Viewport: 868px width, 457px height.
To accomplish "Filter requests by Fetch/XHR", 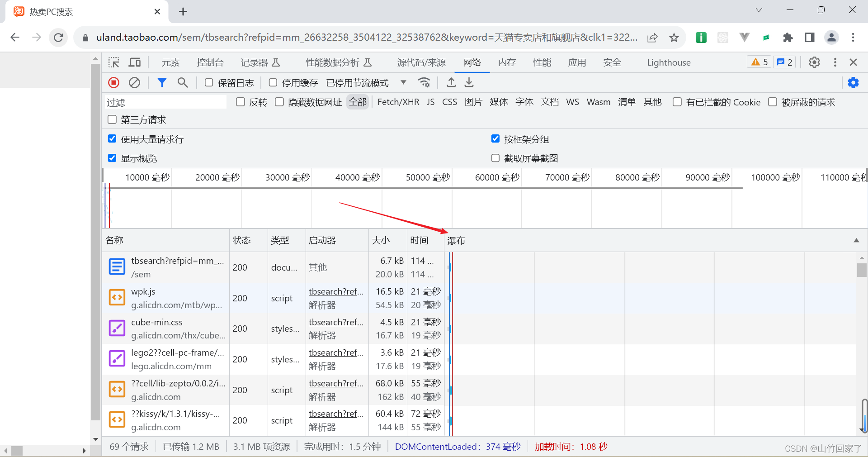I will point(398,102).
